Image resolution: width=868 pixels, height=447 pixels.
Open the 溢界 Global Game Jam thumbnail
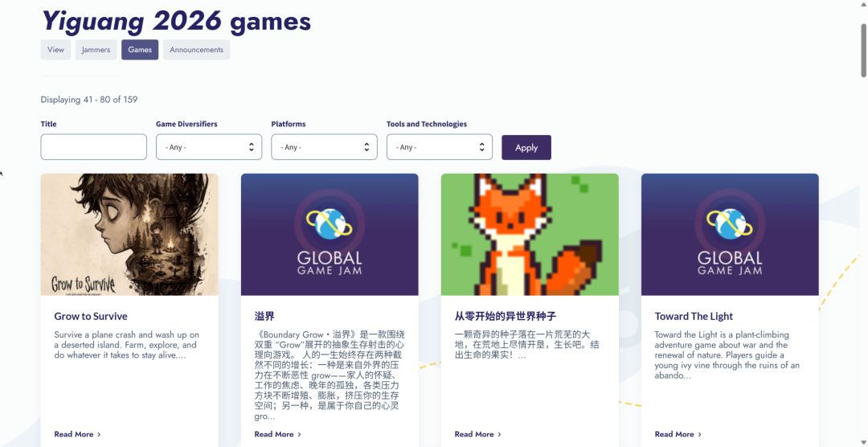(330, 234)
